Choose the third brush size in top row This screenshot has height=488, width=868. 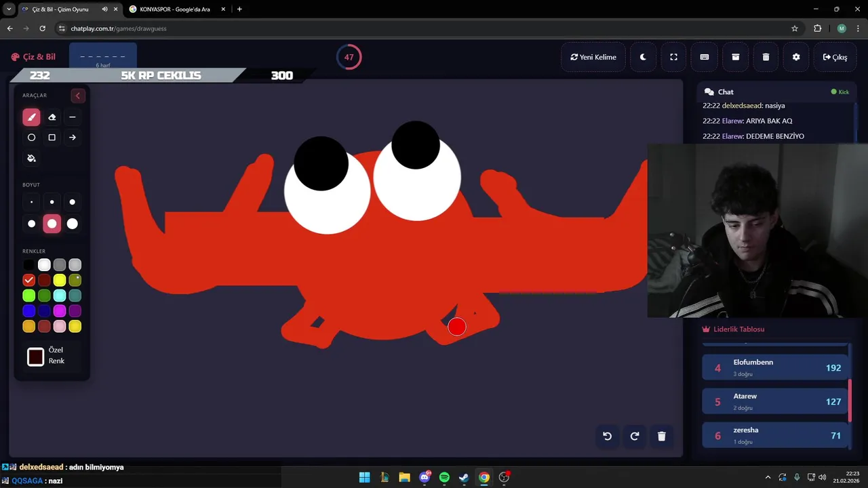pos(73,202)
